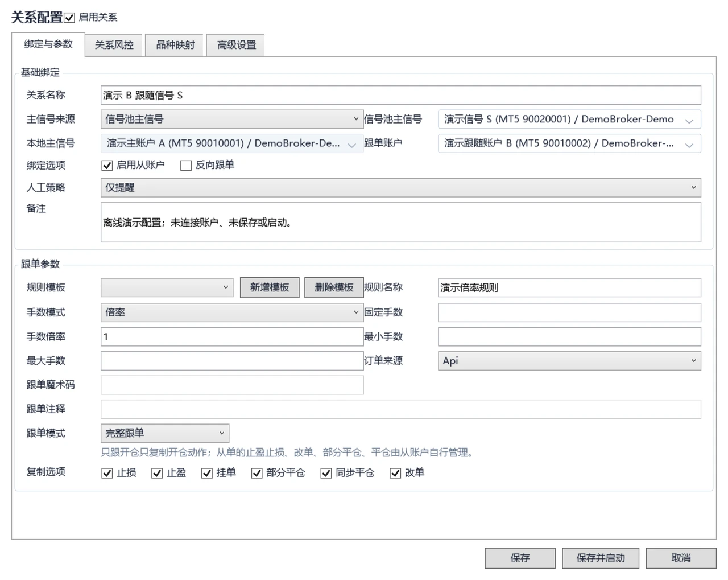
Task: Uncheck the 改单 checkbox
Action: 395,474
